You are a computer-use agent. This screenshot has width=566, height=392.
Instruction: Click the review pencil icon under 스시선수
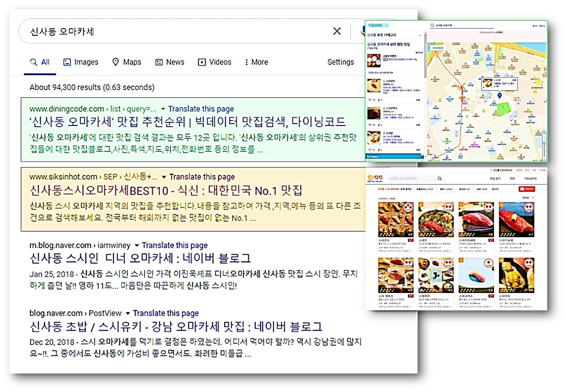click(379, 100)
